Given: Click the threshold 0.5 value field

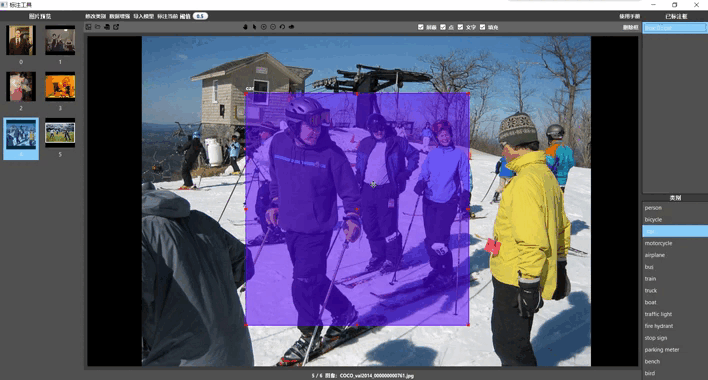Looking at the screenshot, I should tap(200, 16).
